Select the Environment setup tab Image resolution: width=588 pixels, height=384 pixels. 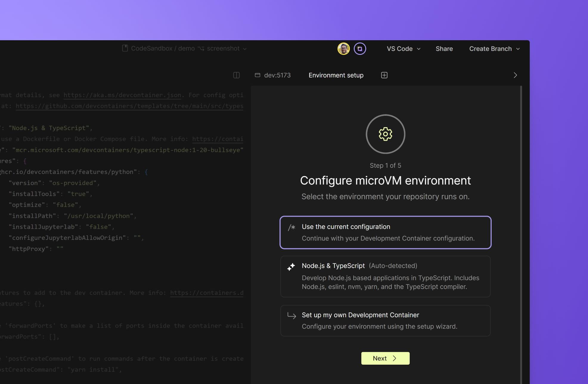pos(336,75)
